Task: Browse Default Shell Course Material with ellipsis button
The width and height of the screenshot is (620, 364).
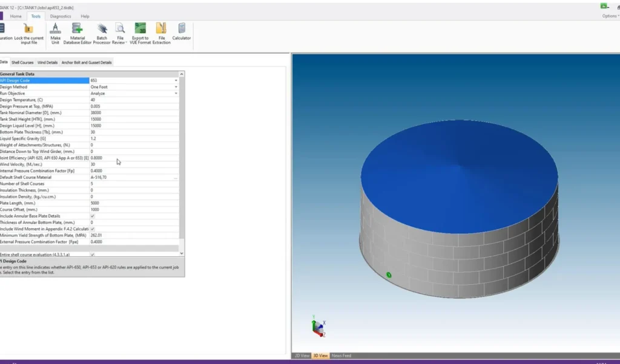Action: click(x=176, y=177)
